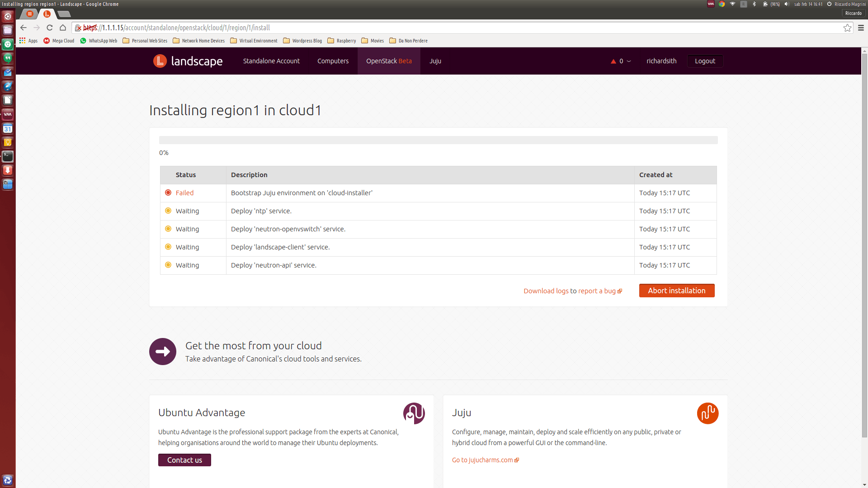Click the Download logs link
The image size is (868, 488).
(x=546, y=291)
